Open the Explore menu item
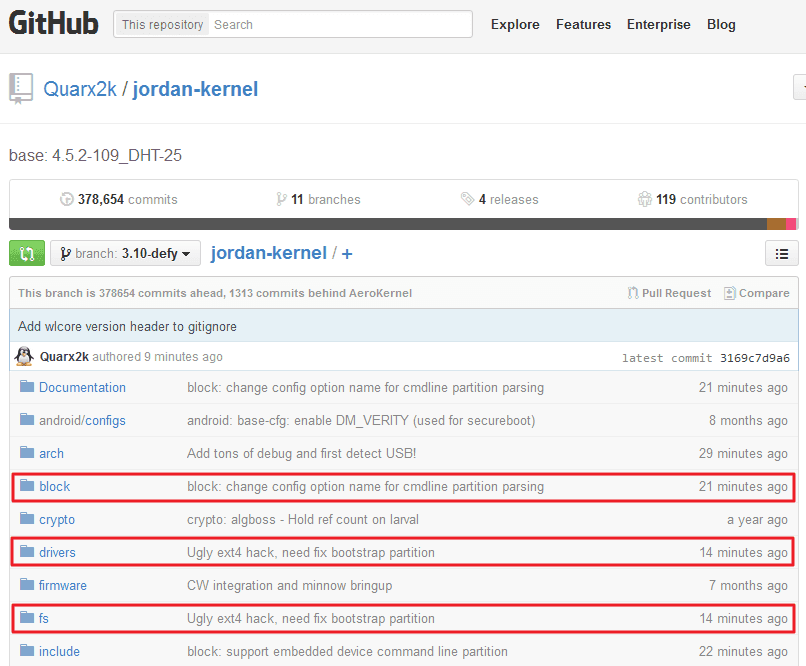This screenshot has width=806, height=666. [x=515, y=24]
